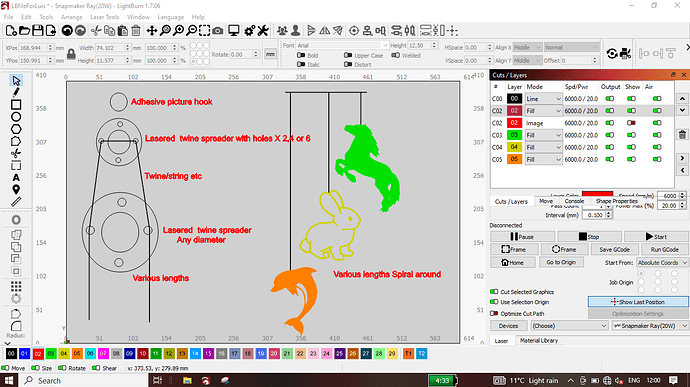Switch to the Shape Properties tab
690x387 pixels.
tap(616, 201)
